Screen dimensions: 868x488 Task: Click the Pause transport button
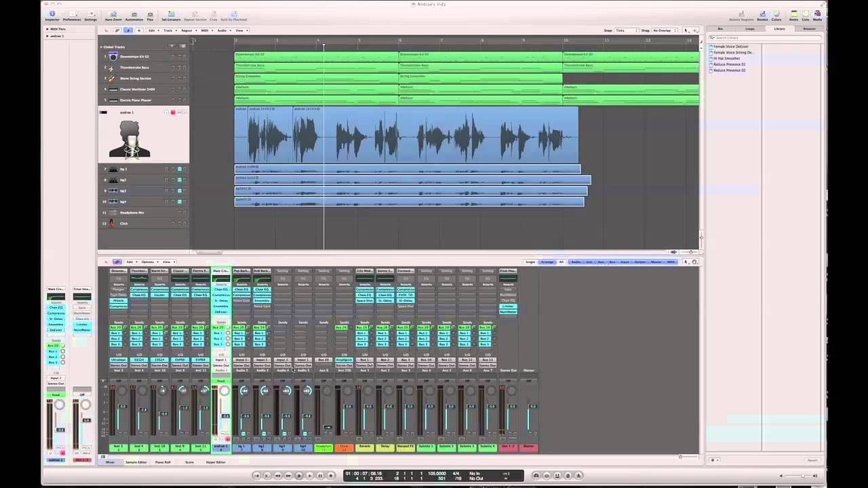pyautogui.click(x=320, y=475)
